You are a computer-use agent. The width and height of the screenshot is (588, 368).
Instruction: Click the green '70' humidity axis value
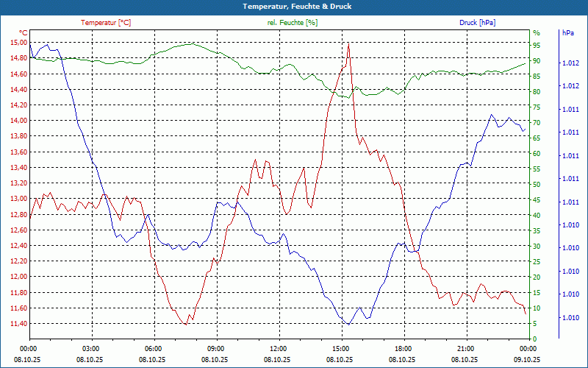coord(537,123)
